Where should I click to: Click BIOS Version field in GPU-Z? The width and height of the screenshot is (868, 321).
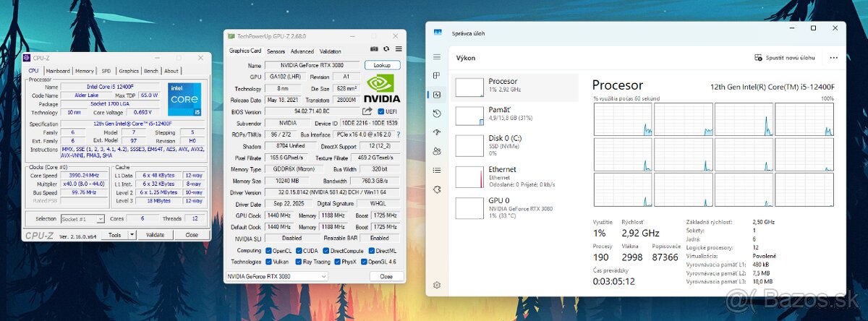tap(312, 111)
